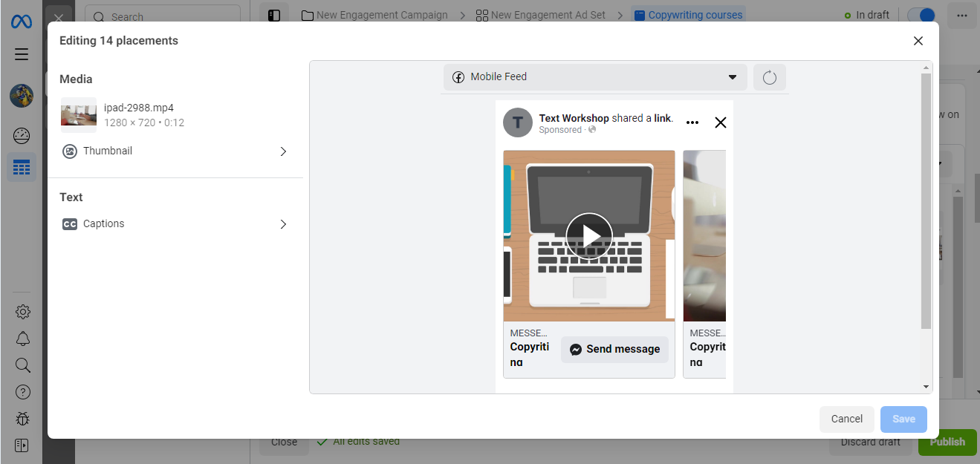Open the help question mark icon
This screenshot has width=980, height=464.
coord(22,392)
